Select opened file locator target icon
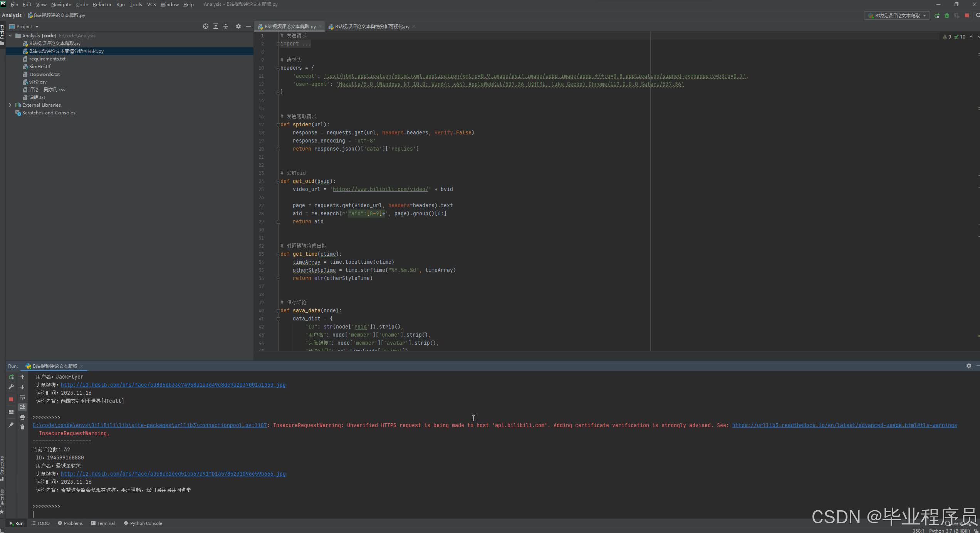This screenshot has height=533, width=980. [205, 27]
